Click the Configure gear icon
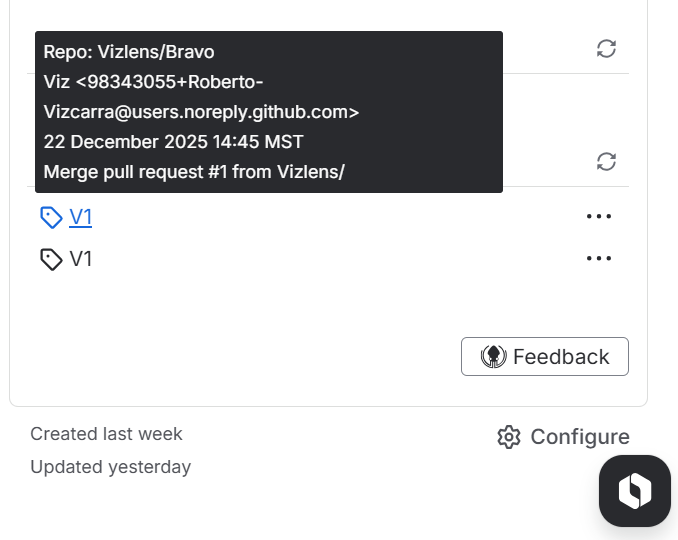Image resolution: width=678 pixels, height=540 pixels. [x=509, y=437]
